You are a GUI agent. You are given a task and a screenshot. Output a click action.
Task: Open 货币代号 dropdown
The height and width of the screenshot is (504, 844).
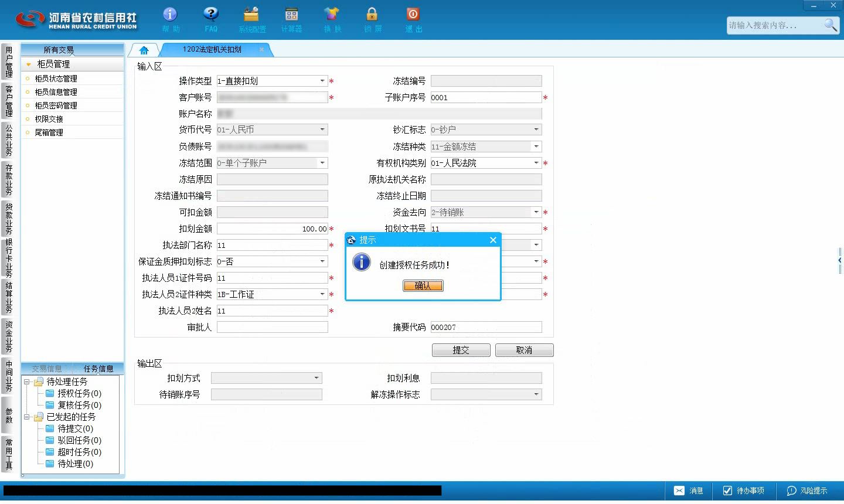322,130
